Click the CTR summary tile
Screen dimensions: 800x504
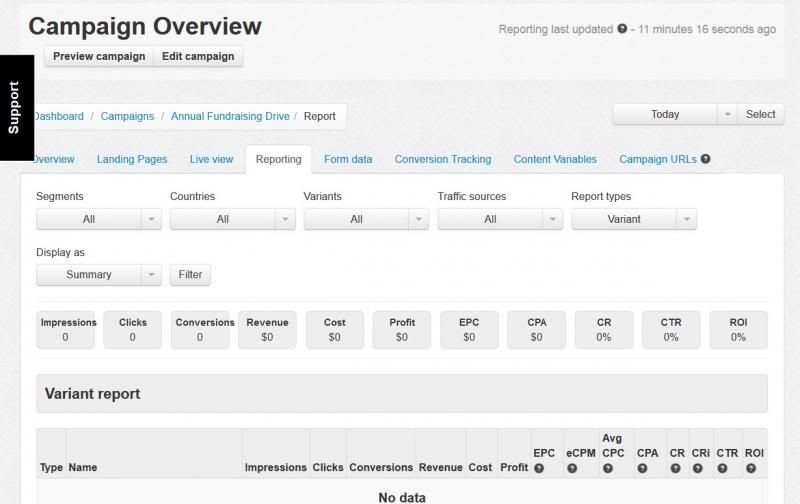pyautogui.click(x=671, y=330)
